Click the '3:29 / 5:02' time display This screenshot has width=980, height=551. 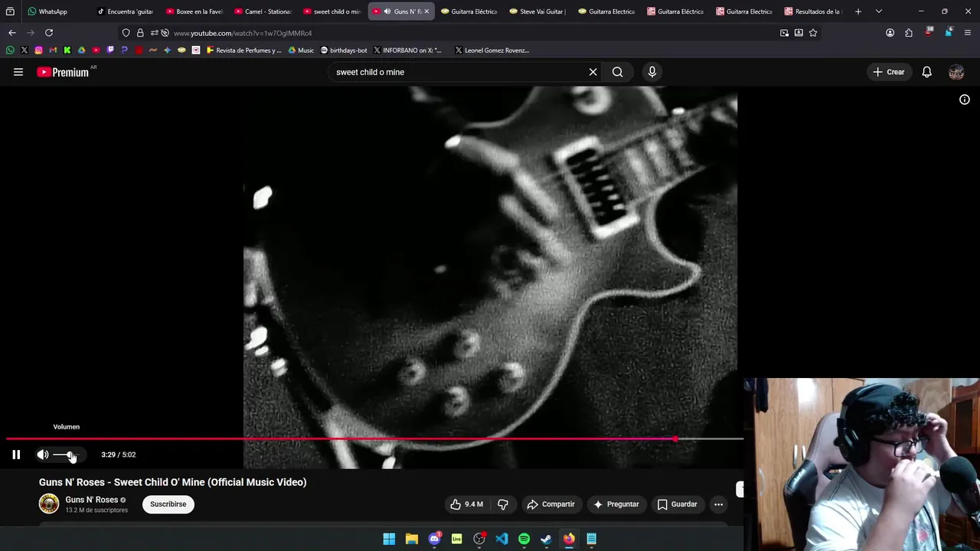(x=119, y=455)
